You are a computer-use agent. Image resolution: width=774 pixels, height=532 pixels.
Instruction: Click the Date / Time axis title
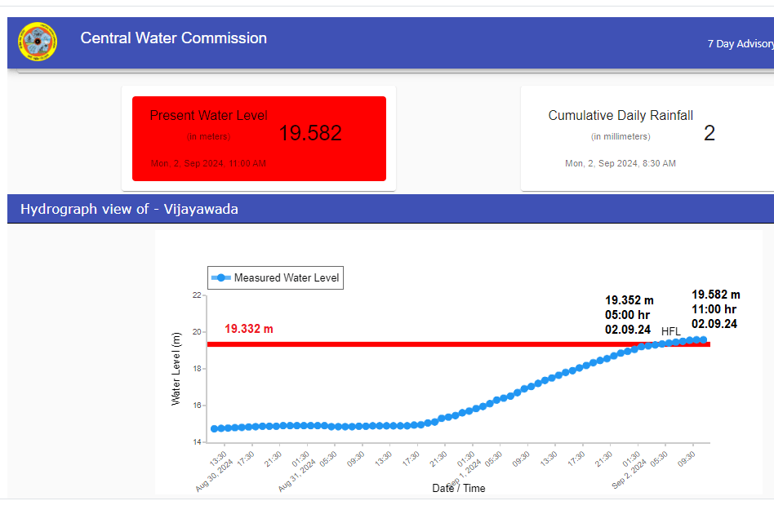458,488
